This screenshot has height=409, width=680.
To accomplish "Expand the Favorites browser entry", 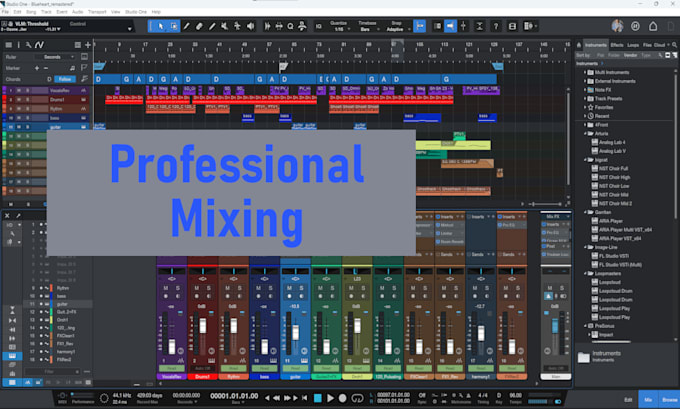I will (585, 107).
